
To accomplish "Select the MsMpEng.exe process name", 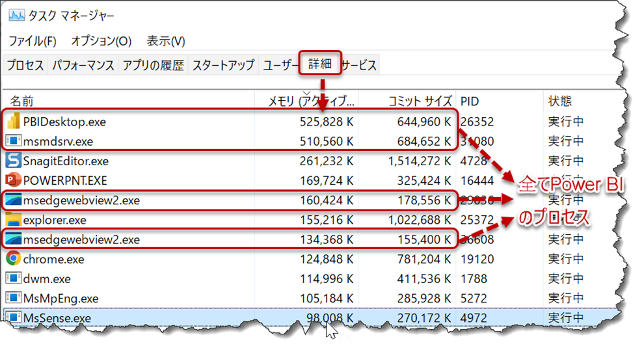I will tap(60, 299).
